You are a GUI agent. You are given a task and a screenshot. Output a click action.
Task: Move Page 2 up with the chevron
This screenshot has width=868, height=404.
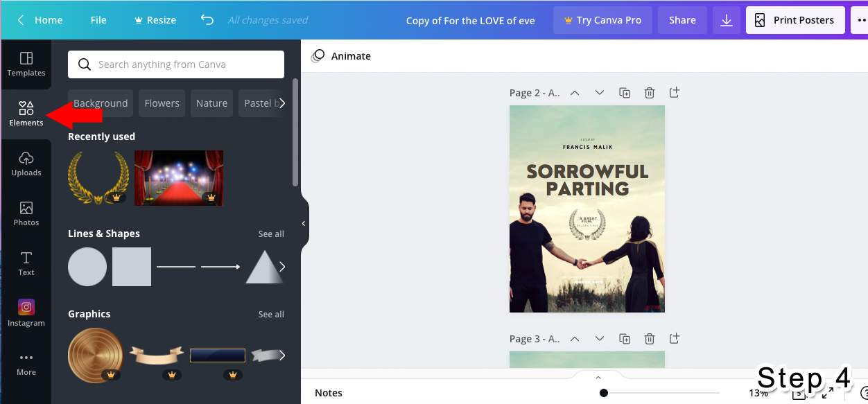point(574,92)
